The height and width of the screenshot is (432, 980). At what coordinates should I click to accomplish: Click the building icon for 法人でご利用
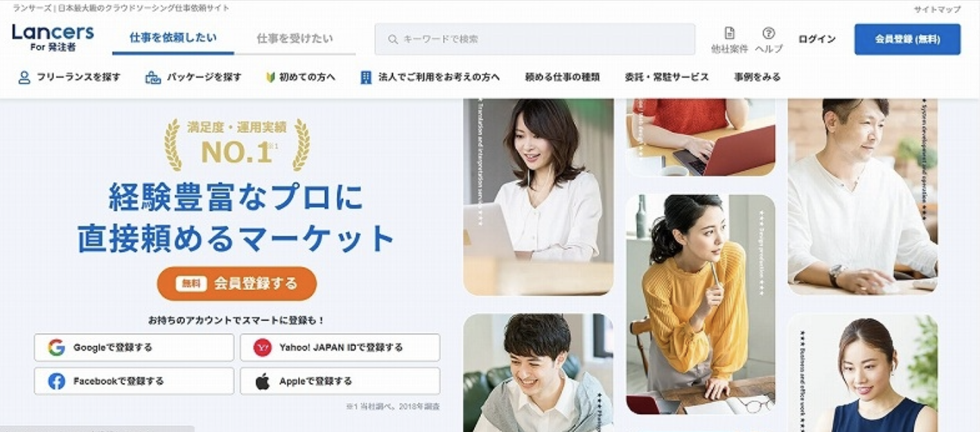point(366,78)
